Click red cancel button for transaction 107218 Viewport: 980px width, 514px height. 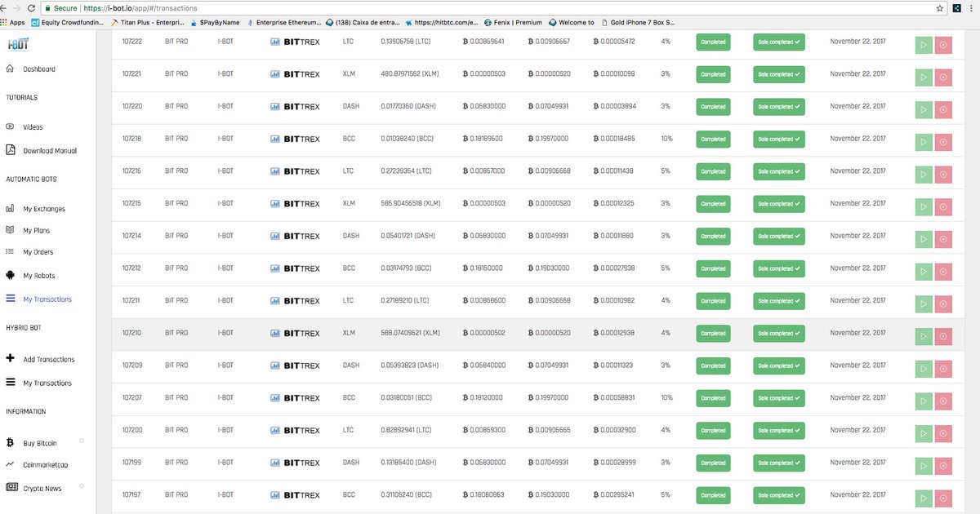point(943,142)
